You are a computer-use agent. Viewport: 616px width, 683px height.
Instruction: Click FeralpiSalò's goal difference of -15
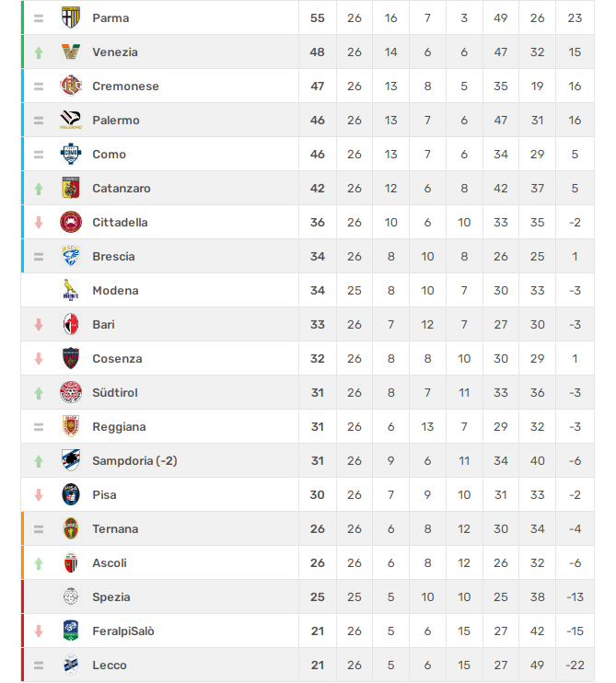[575, 631]
